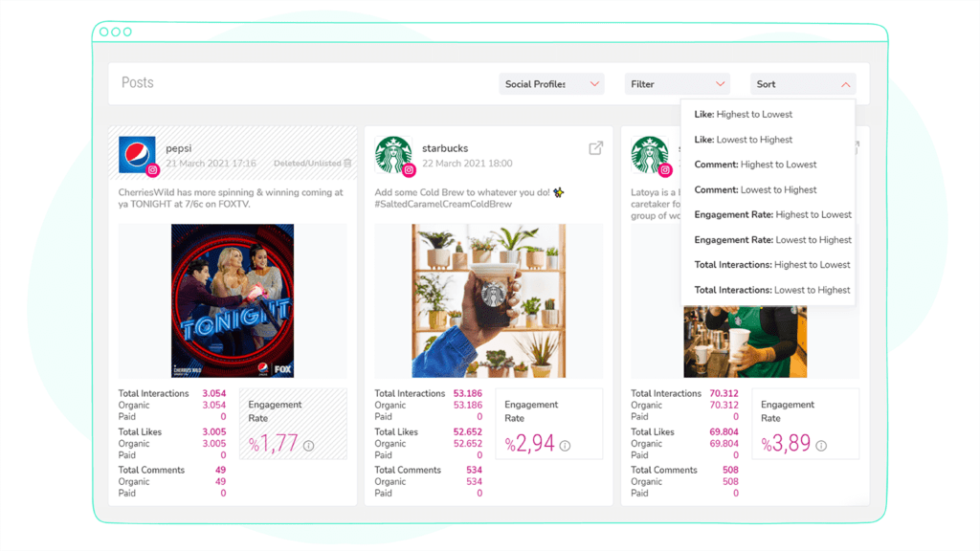Image resolution: width=980 pixels, height=551 pixels.
Task: Open the Cold Brew post in external link
Action: [595, 148]
